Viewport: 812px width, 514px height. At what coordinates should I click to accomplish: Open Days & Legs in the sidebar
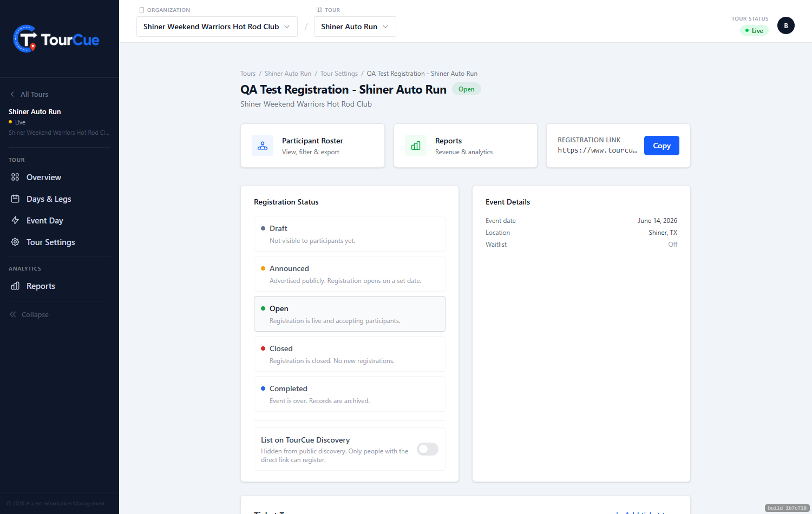pos(60,199)
